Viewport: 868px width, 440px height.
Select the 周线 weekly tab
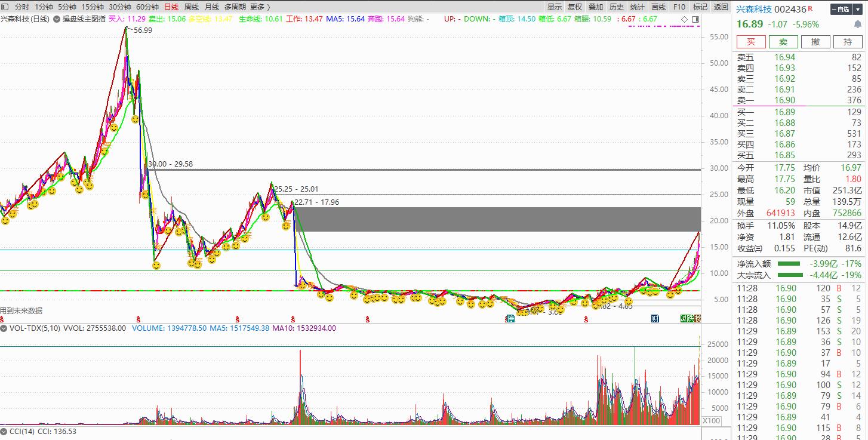[x=191, y=7]
